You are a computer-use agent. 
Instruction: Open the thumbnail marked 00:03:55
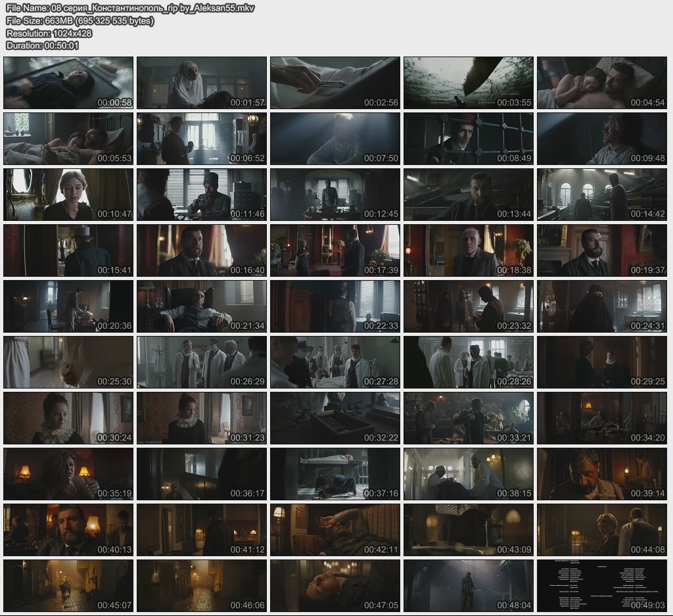point(468,83)
